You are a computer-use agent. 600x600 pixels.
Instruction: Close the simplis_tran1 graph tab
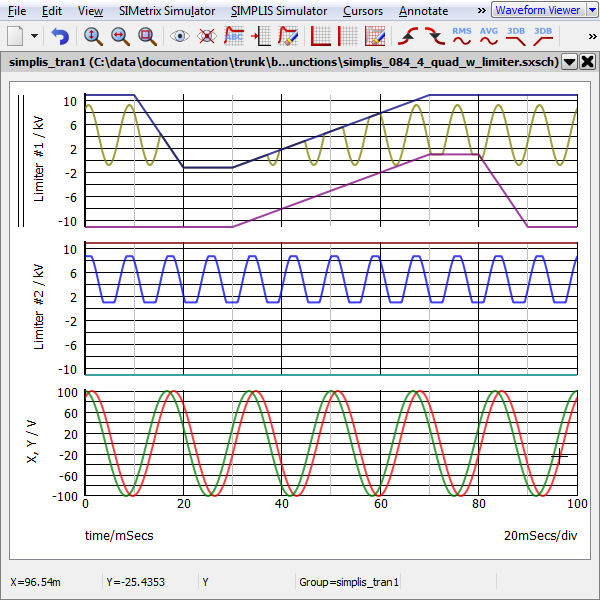click(586, 61)
